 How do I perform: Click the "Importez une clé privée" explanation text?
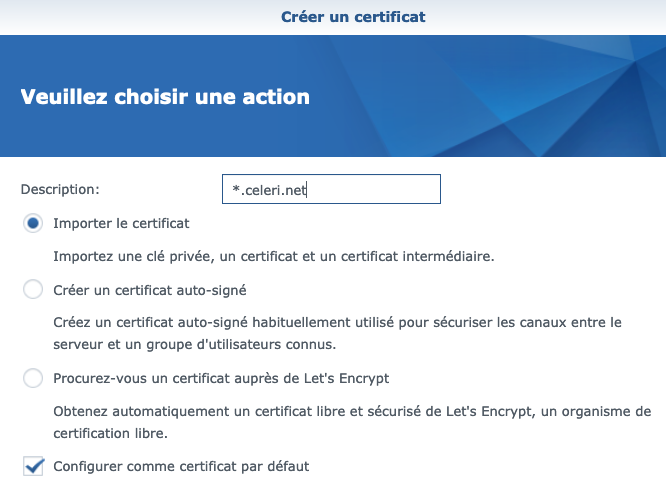(x=274, y=256)
